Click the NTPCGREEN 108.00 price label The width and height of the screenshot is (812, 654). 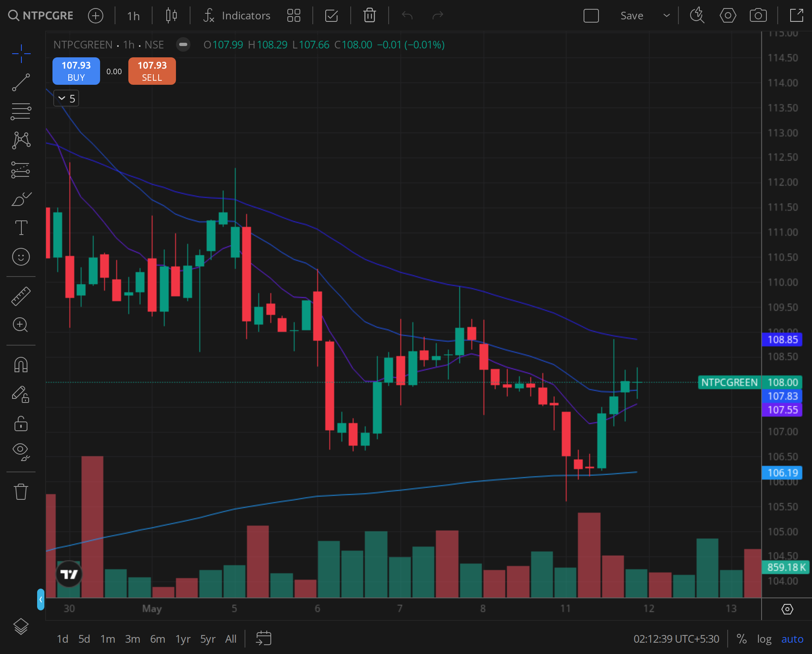click(750, 382)
